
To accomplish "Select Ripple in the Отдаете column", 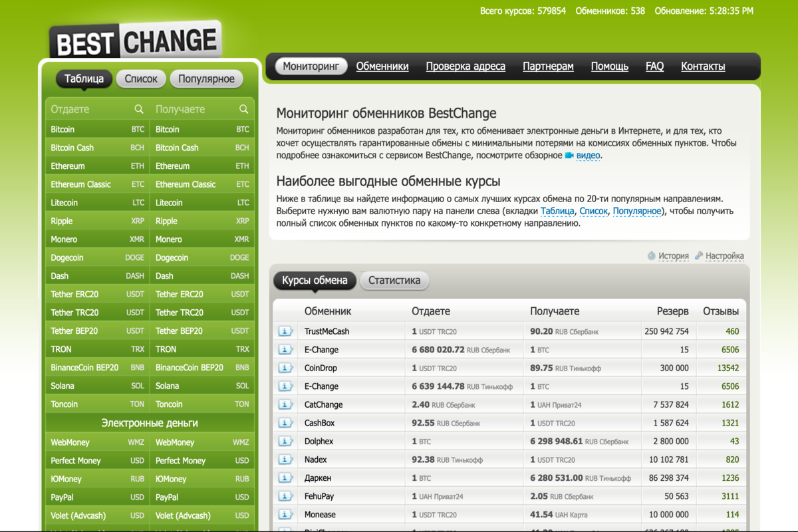I will [x=98, y=221].
